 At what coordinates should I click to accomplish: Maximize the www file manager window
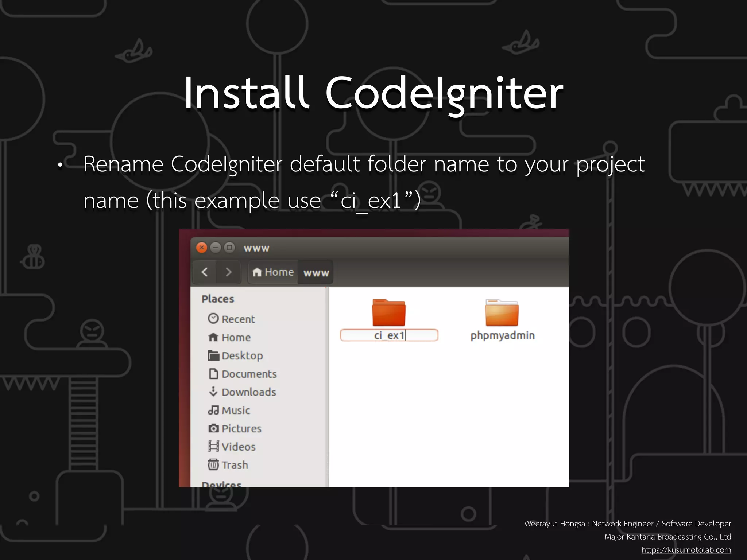click(229, 248)
